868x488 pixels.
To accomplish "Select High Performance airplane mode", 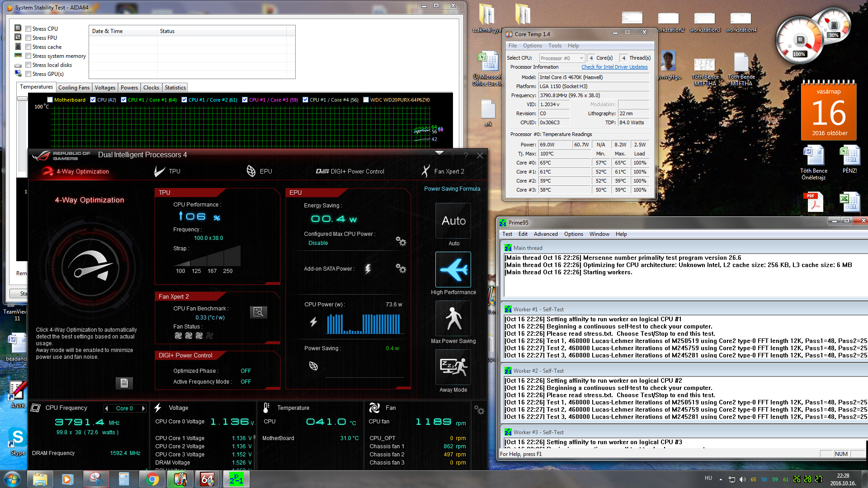I will [x=453, y=270].
